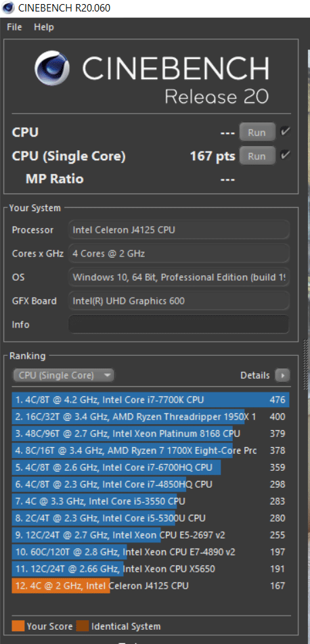310x644 pixels.
Task: Toggle the CPU (Single Core) checkbox
Action: tap(285, 156)
